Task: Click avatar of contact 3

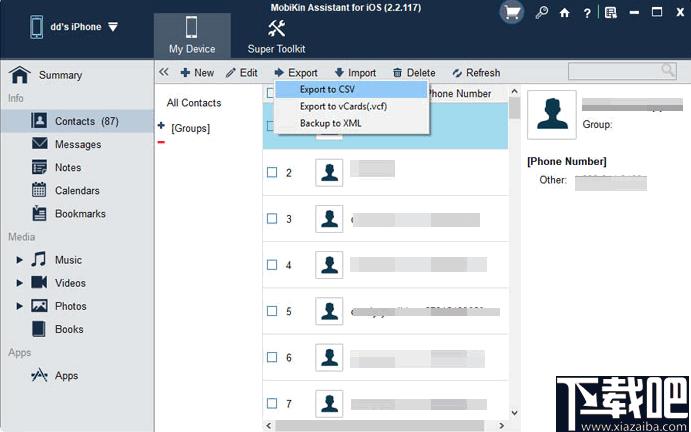Action: 329,219
